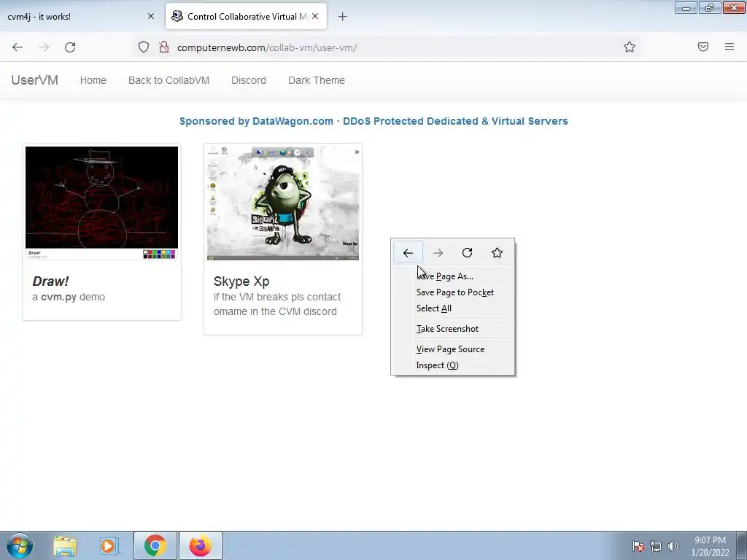This screenshot has width=747, height=560.
Task: Bookmark page with address bar star
Action: click(630, 47)
